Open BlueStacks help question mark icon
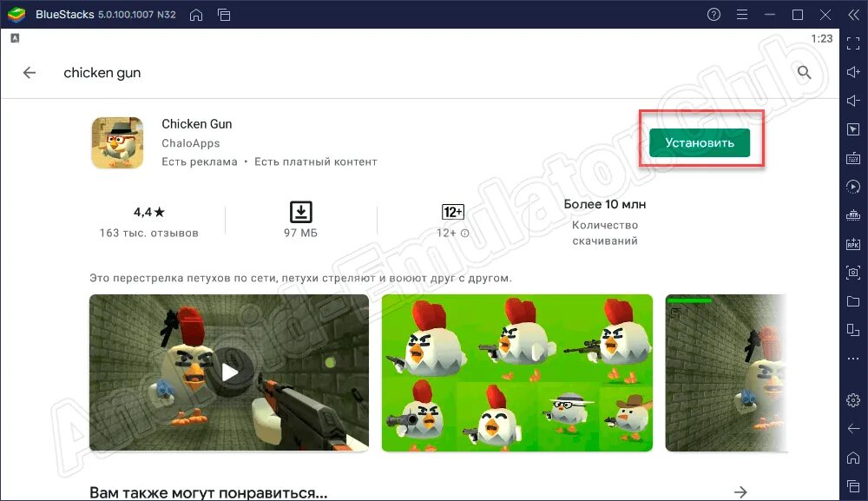The width and height of the screenshot is (868, 501). tap(713, 15)
